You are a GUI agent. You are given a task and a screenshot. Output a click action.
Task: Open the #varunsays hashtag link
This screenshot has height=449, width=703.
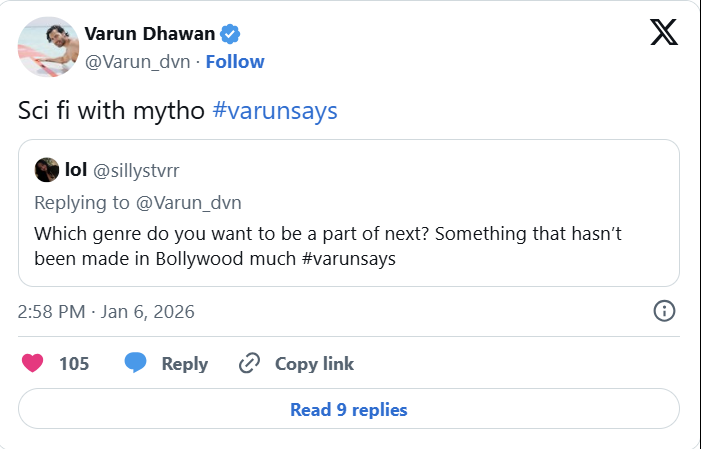[x=275, y=111]
